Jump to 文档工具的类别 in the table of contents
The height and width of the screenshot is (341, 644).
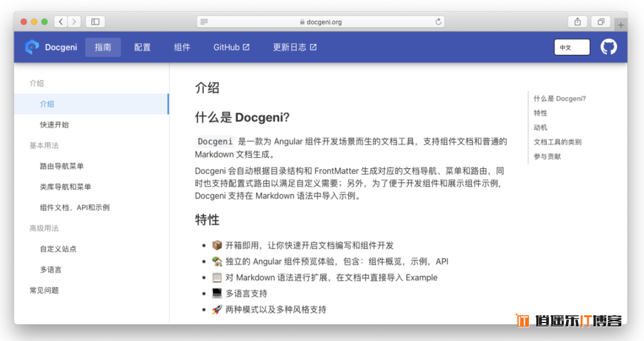558,142
